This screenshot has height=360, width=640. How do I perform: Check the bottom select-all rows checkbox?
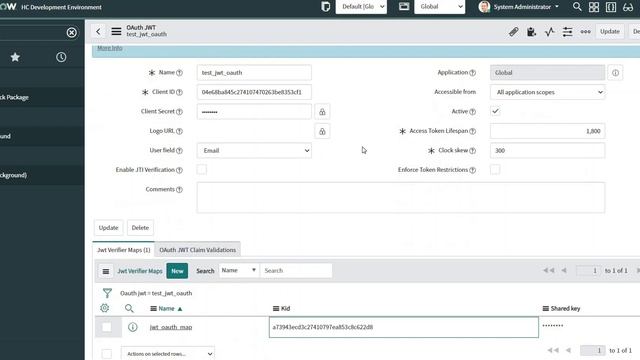(107, 353)
